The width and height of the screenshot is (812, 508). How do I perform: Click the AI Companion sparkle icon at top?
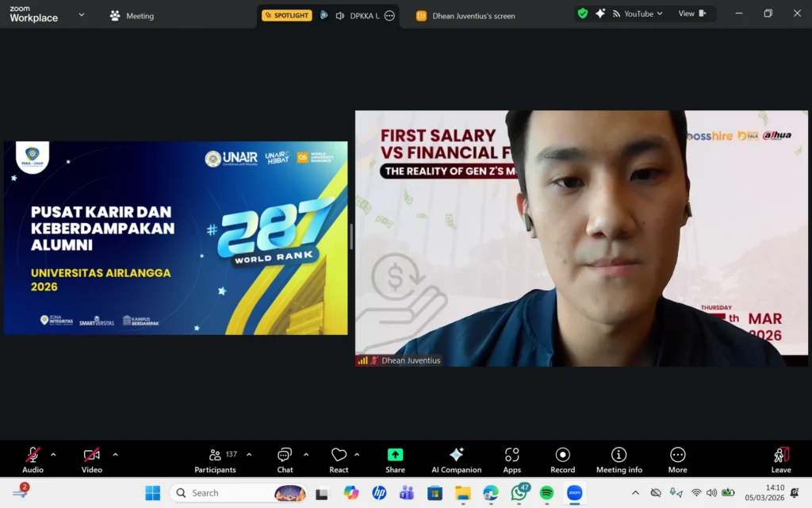[599, 13]
